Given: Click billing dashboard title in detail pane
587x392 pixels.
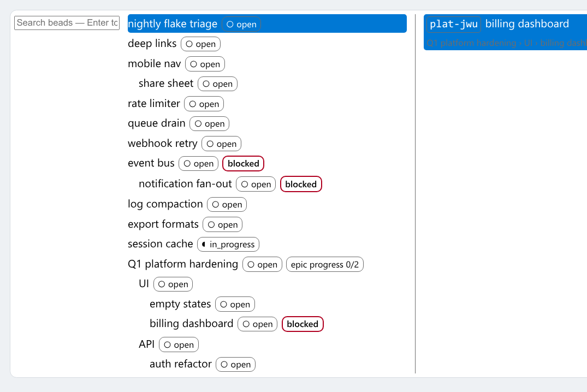Looking at the screenshot, I should 527,23.
